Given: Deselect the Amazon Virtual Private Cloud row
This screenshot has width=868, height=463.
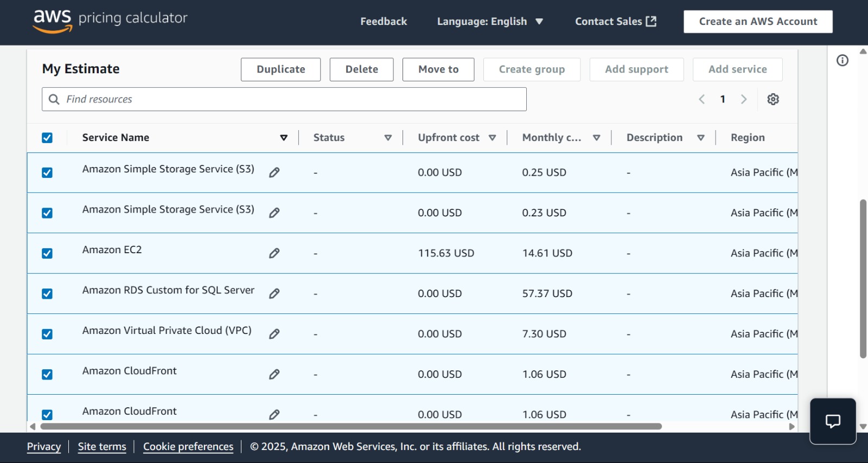Looking at the screenshot, I should pyautogui.click(x=47, y=334).
